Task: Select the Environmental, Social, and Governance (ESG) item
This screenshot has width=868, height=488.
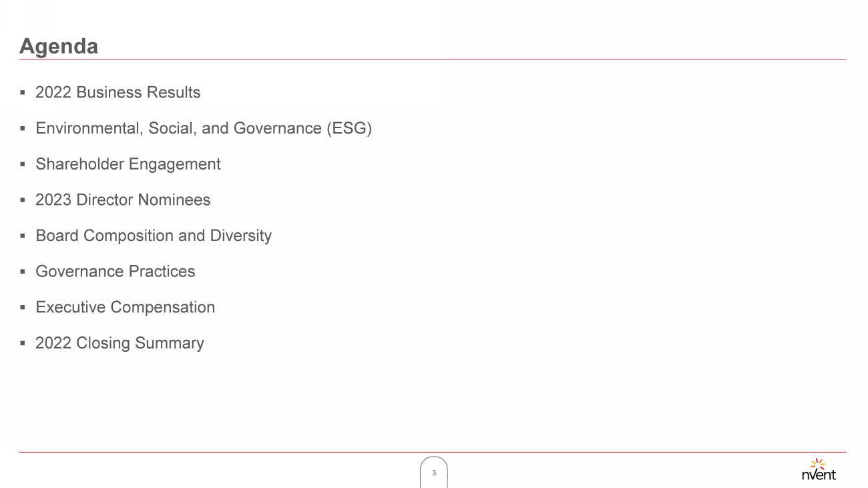Action: point(203,128)
